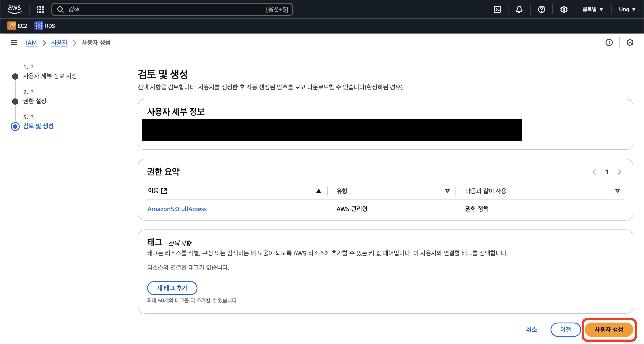
Task: Sort by 이름 column ascending arrow
Action: pyautogui.click(x=318, y=191)
